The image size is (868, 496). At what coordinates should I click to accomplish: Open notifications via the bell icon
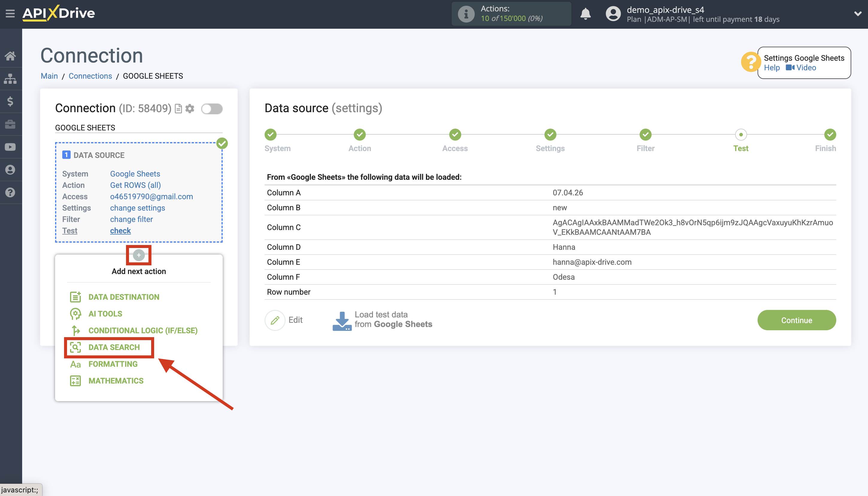(x=585, y=14)
